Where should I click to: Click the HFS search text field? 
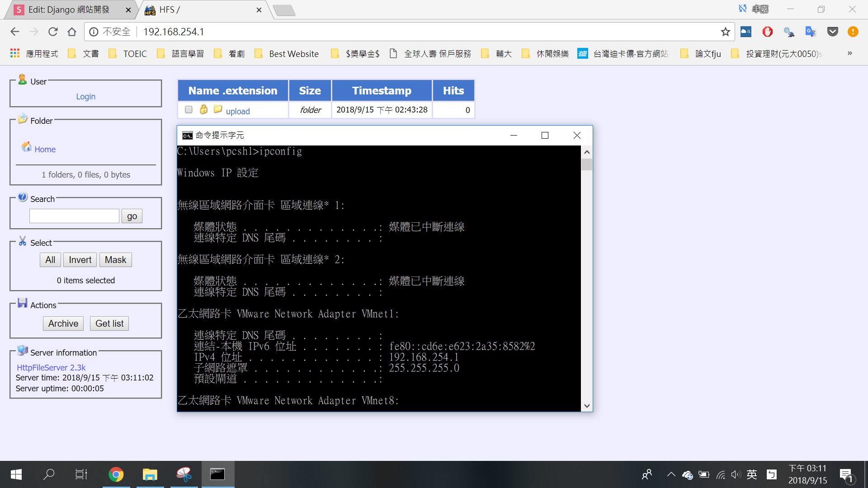pos(74,216)
